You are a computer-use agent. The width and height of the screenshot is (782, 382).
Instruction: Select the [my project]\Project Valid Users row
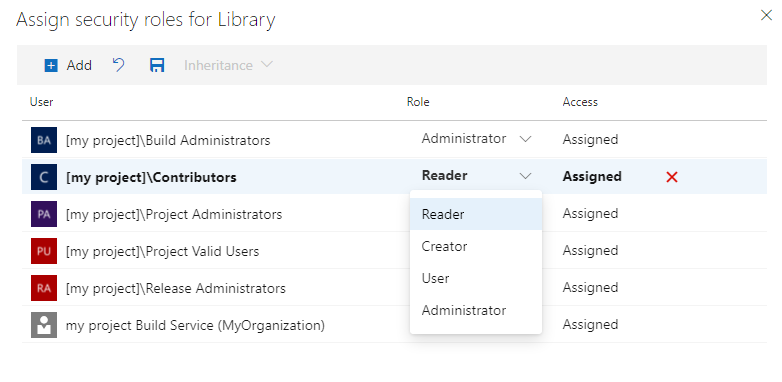click(x=394, y=251)
